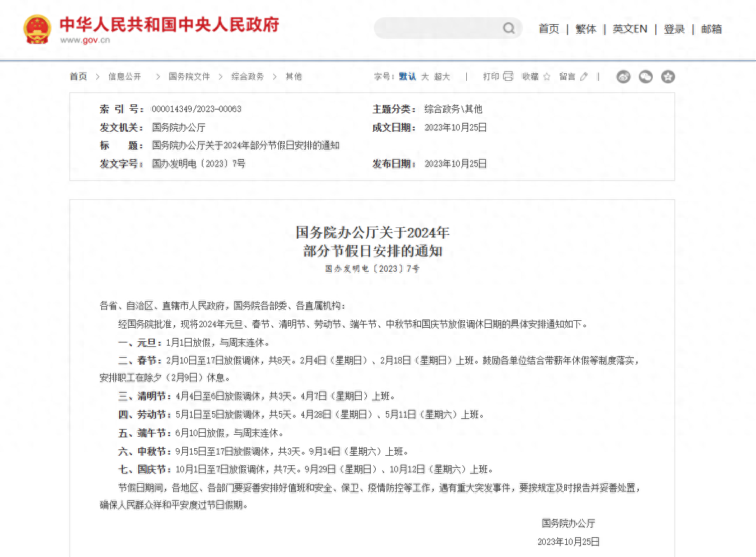Click the search magnifier icon
The image size is (756, 557).
(x=509, y=28)
